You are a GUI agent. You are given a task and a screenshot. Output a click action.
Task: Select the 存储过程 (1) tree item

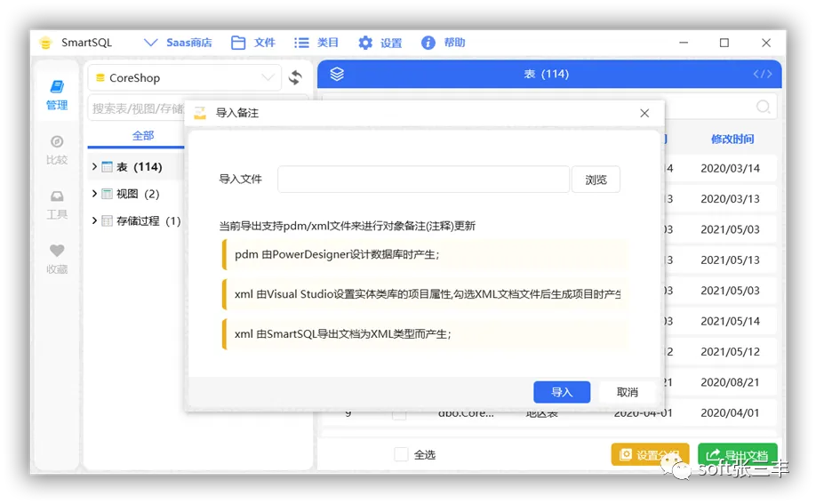click(x=148, y=220)
